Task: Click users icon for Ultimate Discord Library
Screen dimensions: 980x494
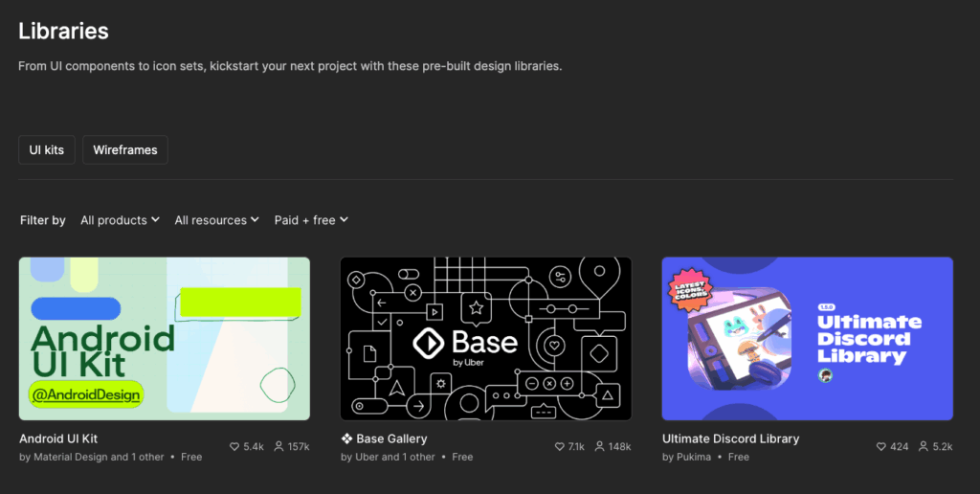Action: tap(924, 446)
